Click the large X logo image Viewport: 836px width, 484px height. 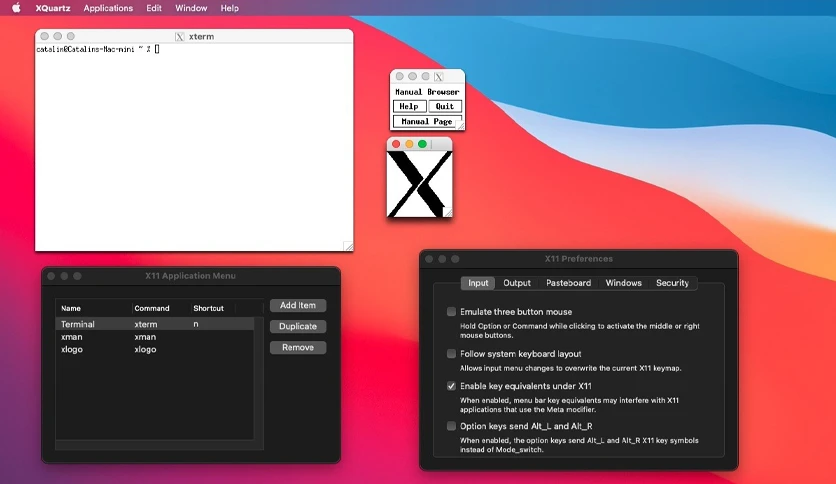point(419,184)
